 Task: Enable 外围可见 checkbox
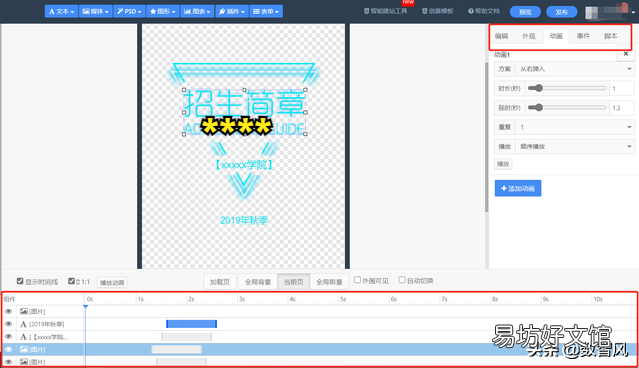point(357,280)
